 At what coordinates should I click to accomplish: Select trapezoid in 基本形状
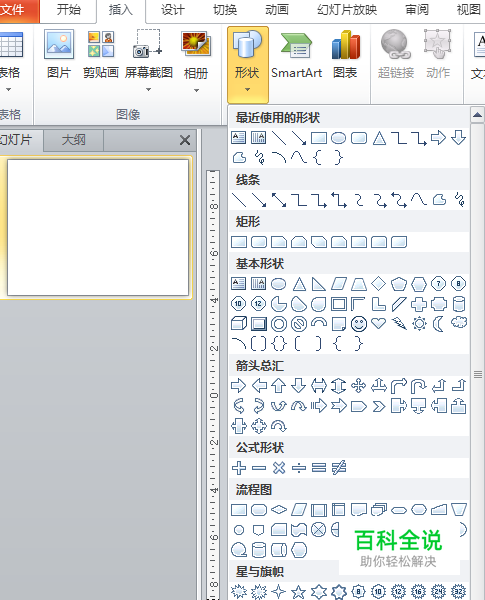359,284
